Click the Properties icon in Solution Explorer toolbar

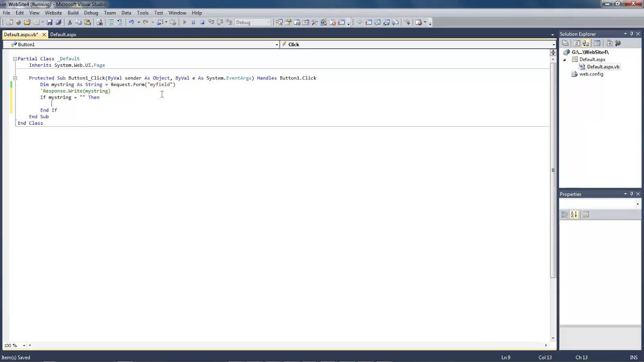(565, 43)
